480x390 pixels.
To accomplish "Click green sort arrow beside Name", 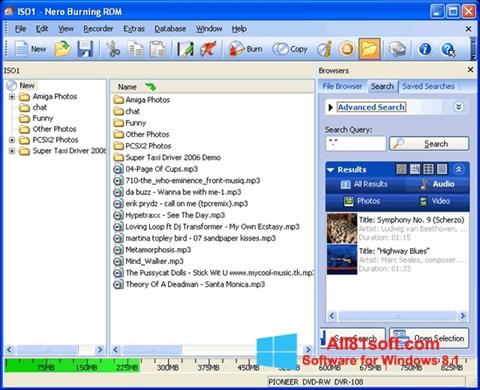I will 151,87.
